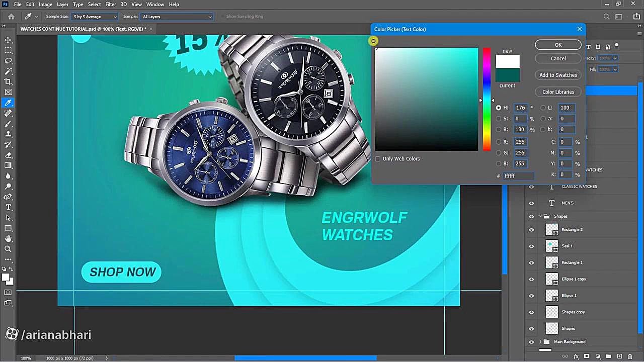The image size is (644, 362).
Task: Select the Spot Healing Brush tool
Action: tap(8, 113)
